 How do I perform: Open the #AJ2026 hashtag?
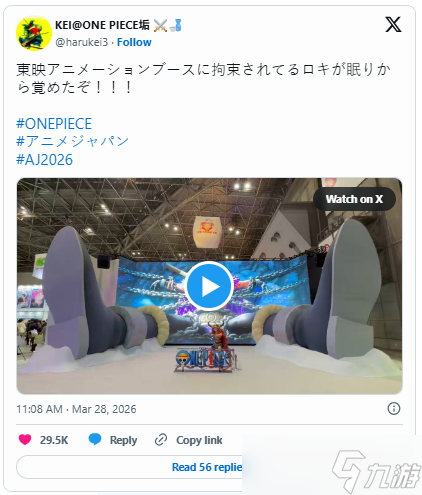point(44,160)
